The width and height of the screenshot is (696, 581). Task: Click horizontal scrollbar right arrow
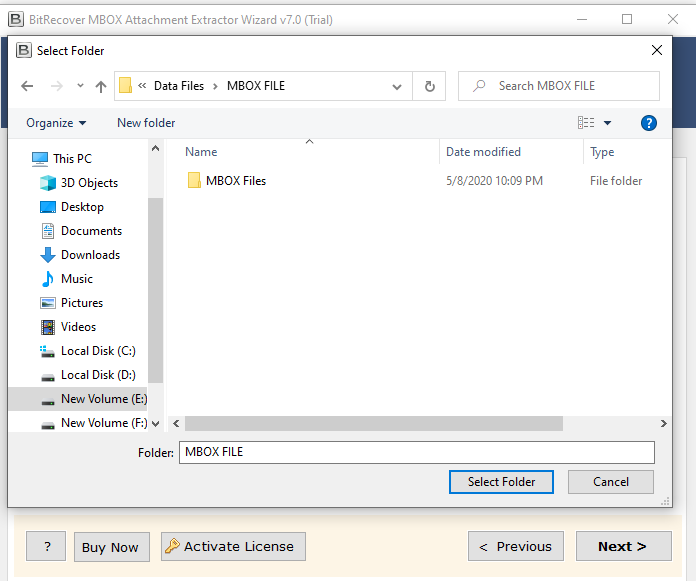(663, 423)
